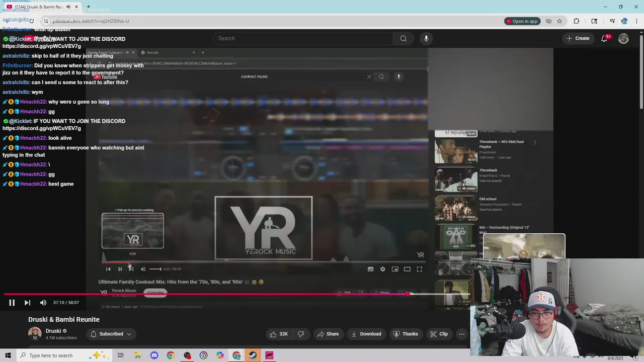Open the Druski channel name link
The width and height of the screenshot is (644, 362).
53,331
